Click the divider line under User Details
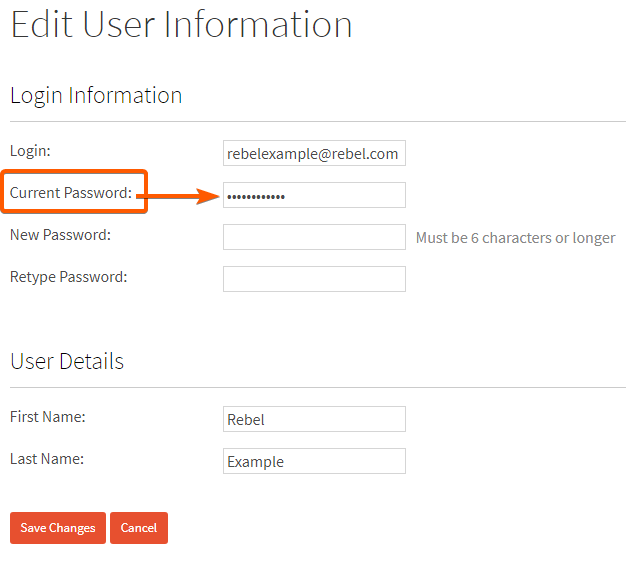 click(318, 387)
